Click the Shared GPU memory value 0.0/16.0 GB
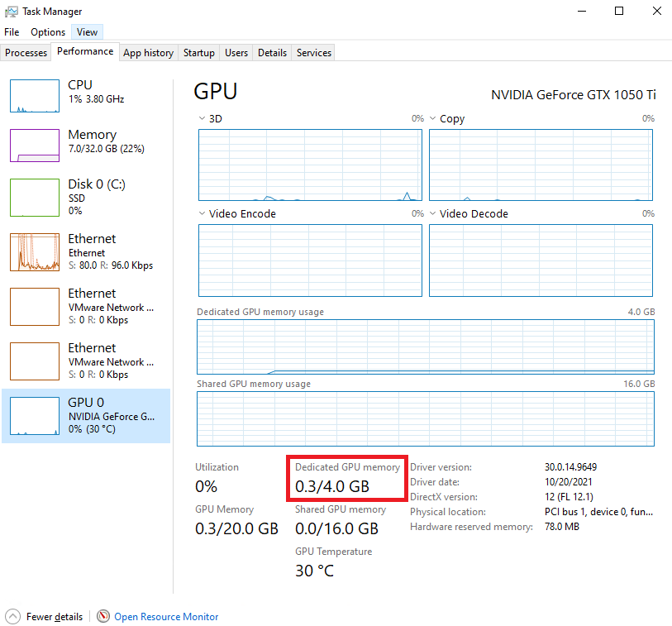The width and height of the screenshot is (672, 626). [337, 528]
